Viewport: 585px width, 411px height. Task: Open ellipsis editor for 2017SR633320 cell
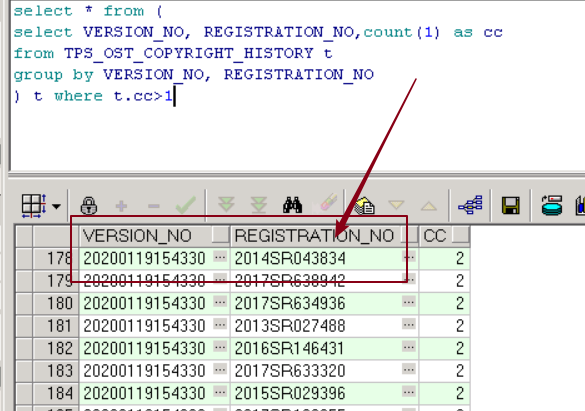[409, 369]
